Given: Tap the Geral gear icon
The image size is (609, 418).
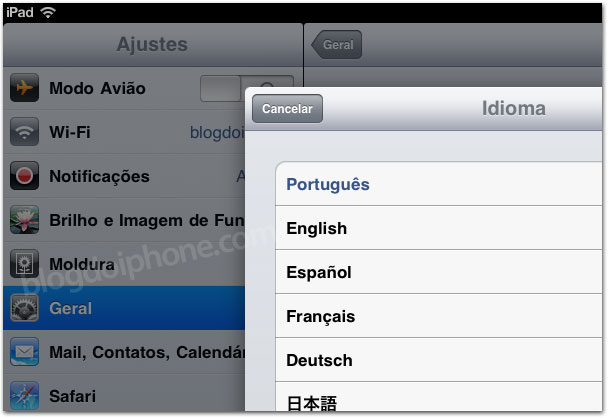Looking at the screenshot, I should (x=24, y=308).
